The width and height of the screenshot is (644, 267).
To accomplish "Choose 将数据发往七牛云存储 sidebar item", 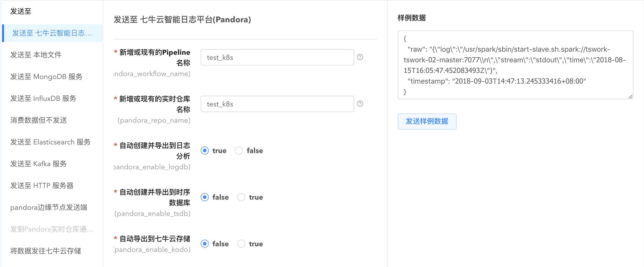I will pyautogui.click(x=52, y=251).
